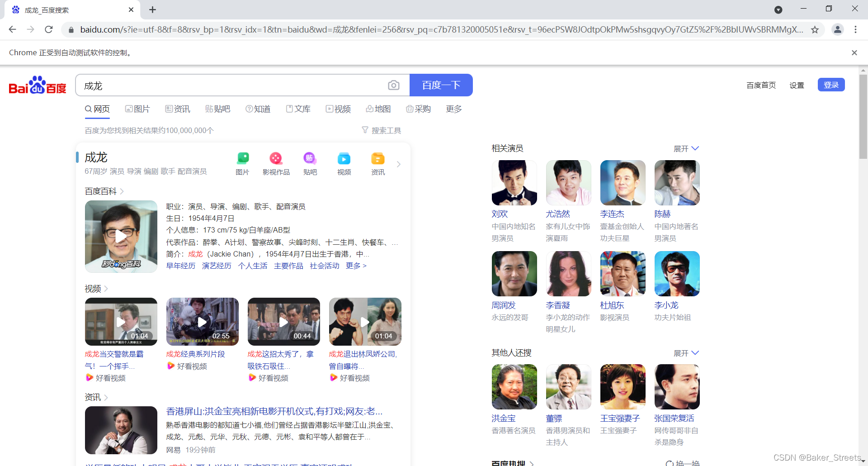Open 洪金宝 thumbnail in 其他人还搜
Image resolution: width=868 pixels, height=466 pixels.
pos(514,387)
